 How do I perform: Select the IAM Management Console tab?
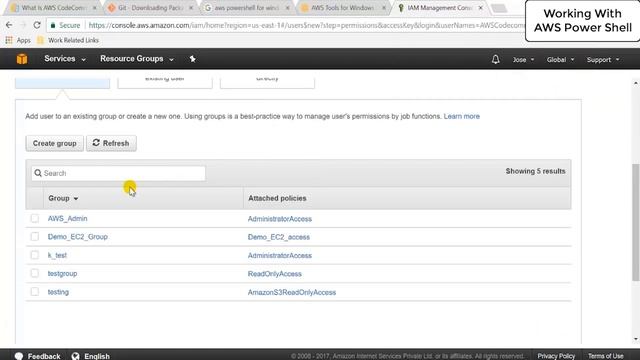(439, 8)
